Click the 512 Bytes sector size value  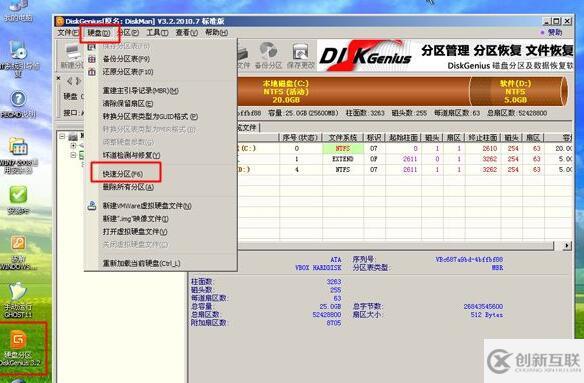tap(486, 315)
